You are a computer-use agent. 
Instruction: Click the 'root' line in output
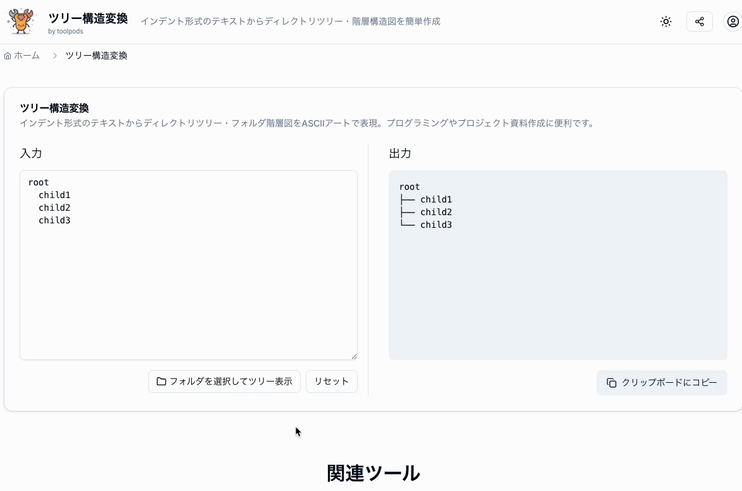[x=409, y=187]
